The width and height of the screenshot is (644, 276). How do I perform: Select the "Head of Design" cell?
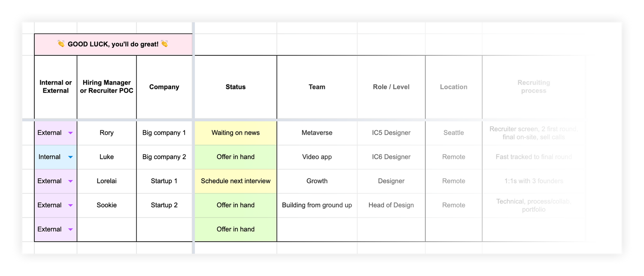coord(391,205)
